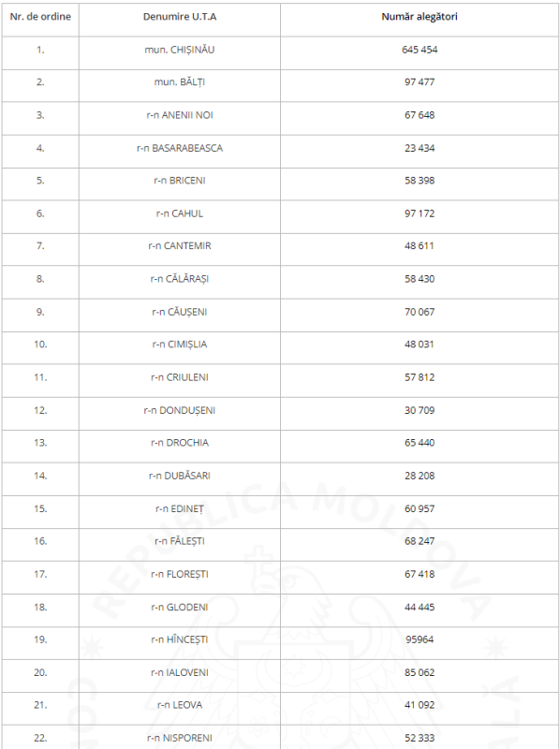
Task: Click the value 28 208 for Dubăsari
Action: click(420, 476)
